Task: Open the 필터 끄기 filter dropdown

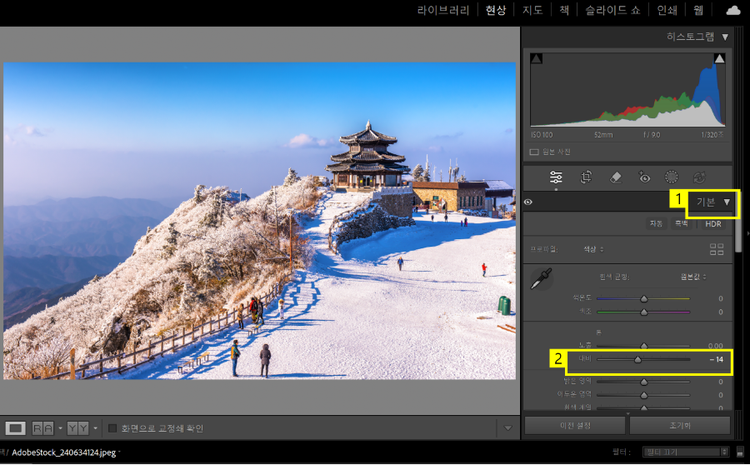Action: (x=685, y=452)
